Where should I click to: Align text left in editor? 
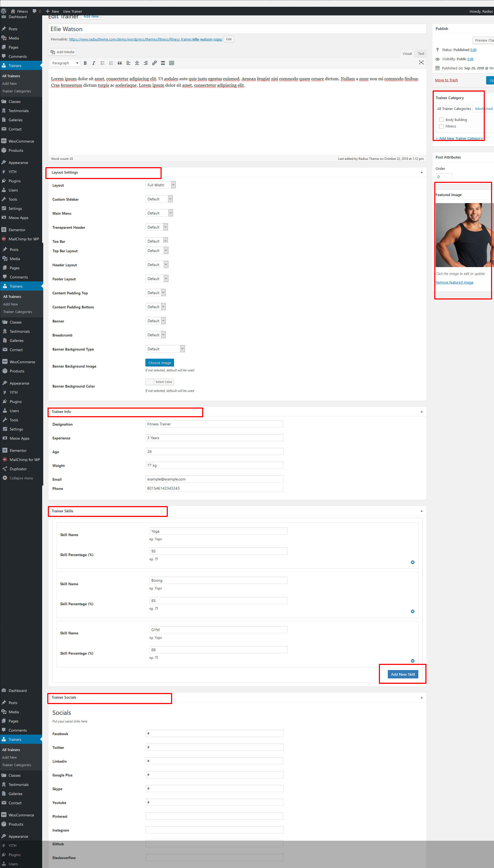point(128,63)
